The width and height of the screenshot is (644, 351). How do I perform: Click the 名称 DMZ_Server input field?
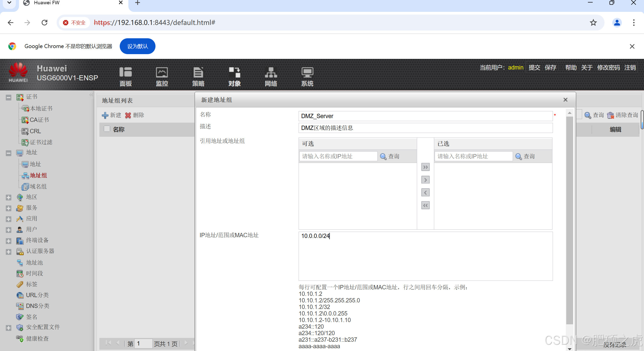click(x=425, y=116)
